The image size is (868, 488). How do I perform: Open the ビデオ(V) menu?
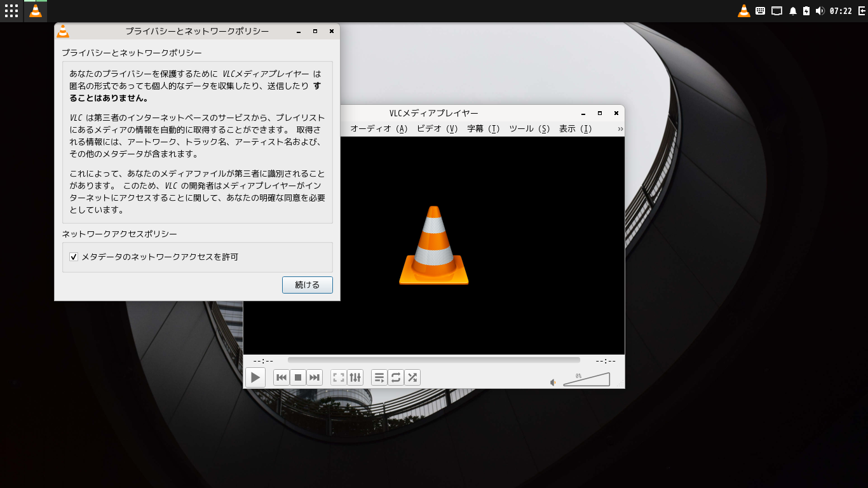click(438, 129)
